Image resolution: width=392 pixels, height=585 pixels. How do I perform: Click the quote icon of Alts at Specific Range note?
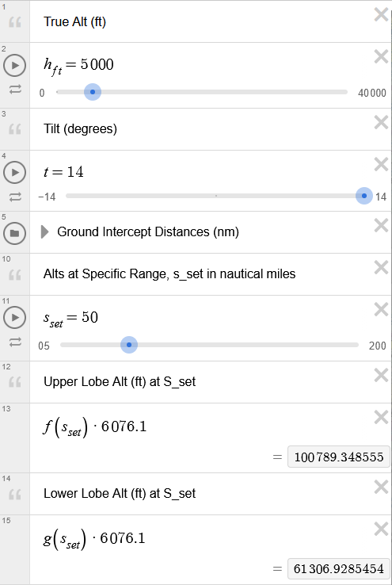[x=15, y=275]
